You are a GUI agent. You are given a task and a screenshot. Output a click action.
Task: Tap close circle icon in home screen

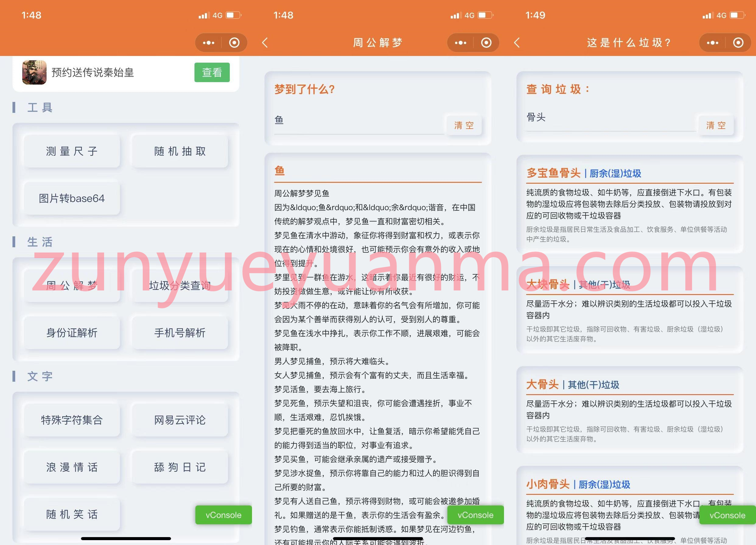coord(234,43)
